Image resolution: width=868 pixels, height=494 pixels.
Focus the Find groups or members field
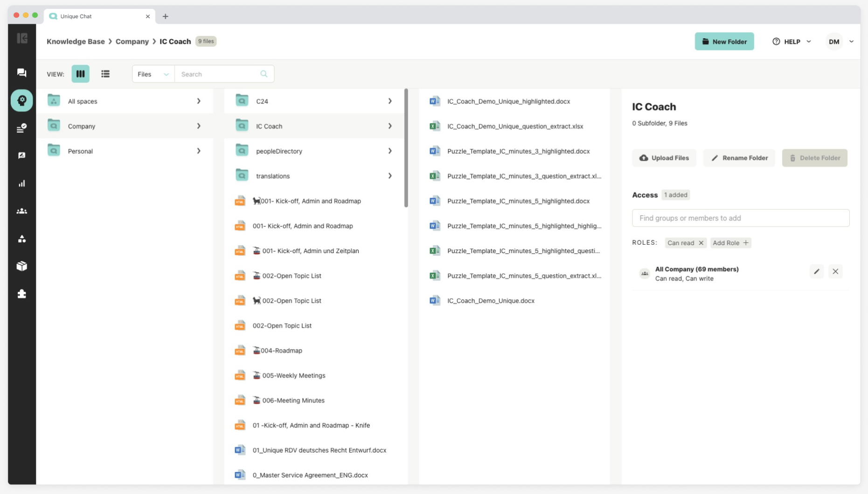(740, 218)
